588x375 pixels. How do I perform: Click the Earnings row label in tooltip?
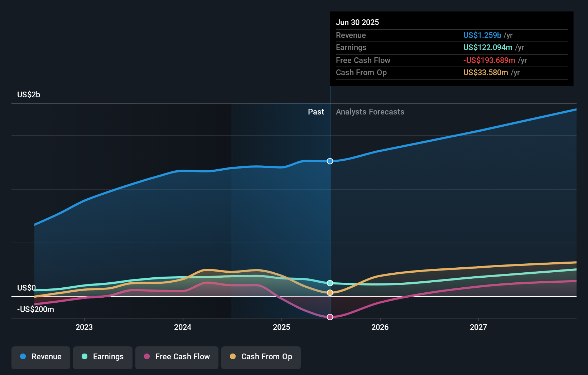[x=351, y=48]
